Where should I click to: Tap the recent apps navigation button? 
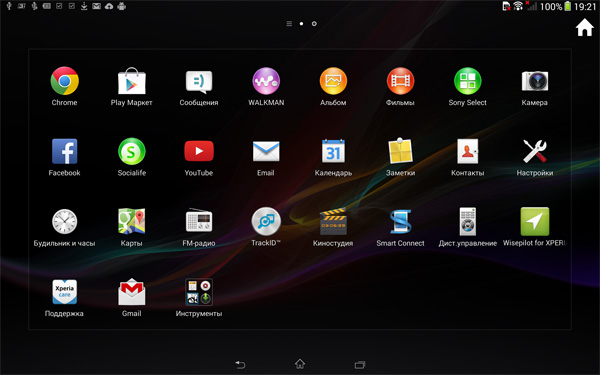pos(360,364)
